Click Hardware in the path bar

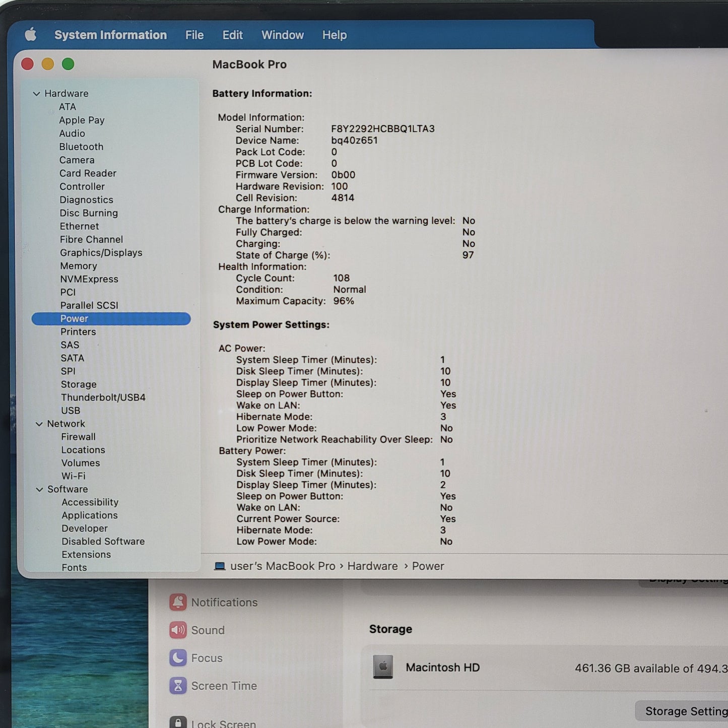(372, 566)
